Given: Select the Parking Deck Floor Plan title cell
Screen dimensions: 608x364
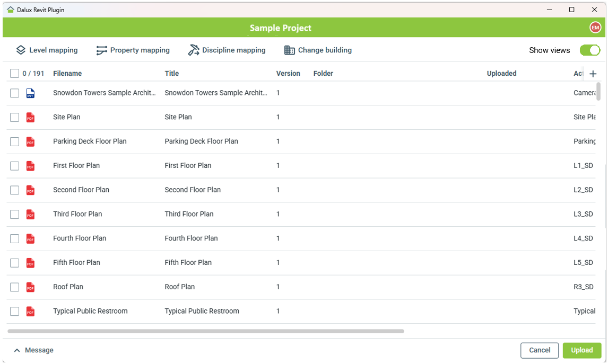Looking at the screenshot, I should (x=201, y=141).
